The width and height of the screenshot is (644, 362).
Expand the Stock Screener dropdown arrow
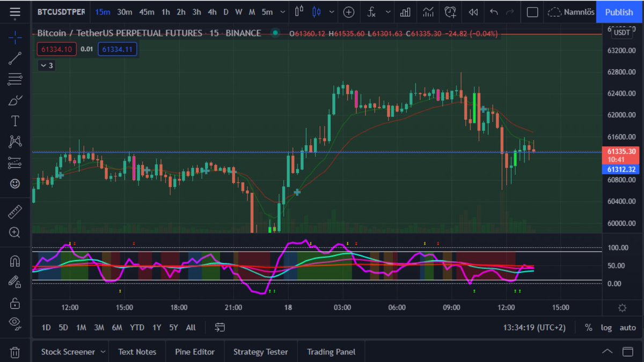point(102,352)
